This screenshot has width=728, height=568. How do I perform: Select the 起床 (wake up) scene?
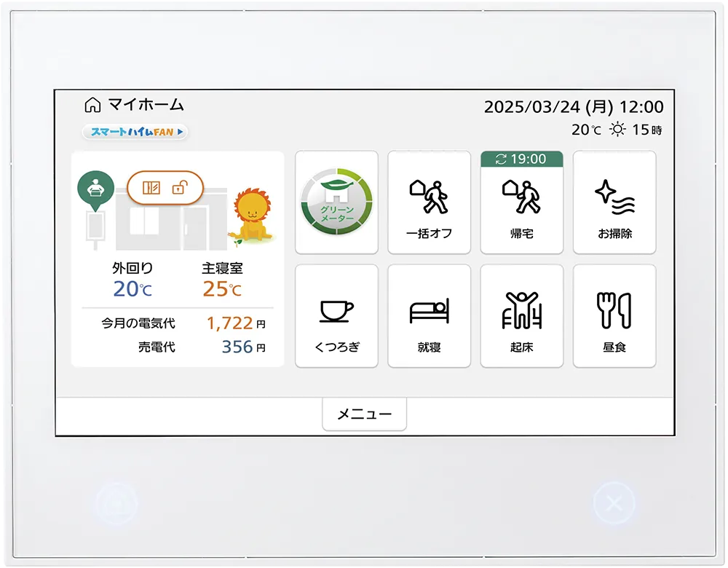[x=522, y=315]
